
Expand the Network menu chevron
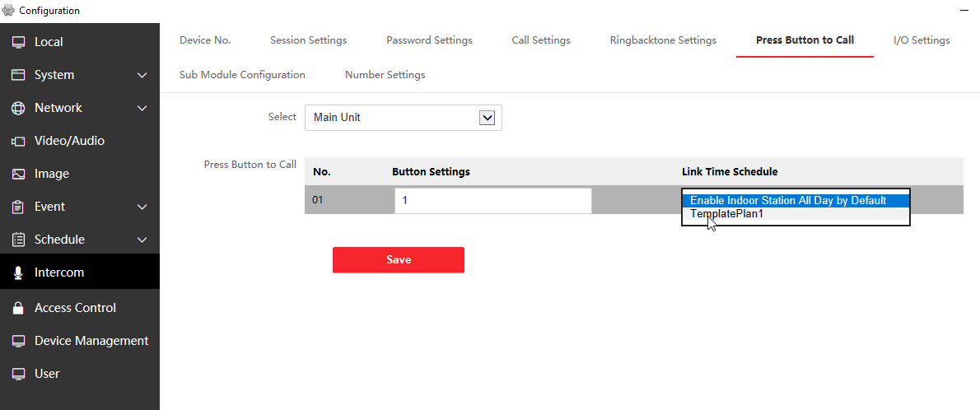click(142, 108)
